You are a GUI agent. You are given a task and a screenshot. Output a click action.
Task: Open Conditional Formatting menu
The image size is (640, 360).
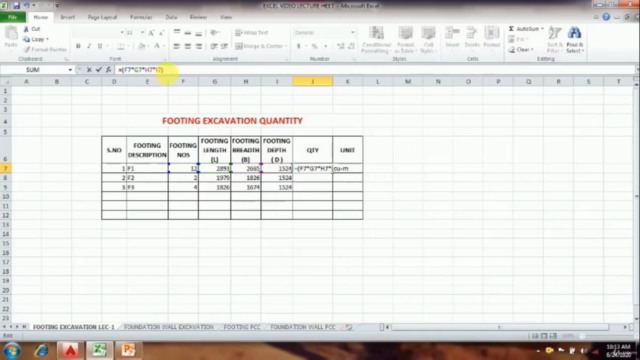click(376, 40)
